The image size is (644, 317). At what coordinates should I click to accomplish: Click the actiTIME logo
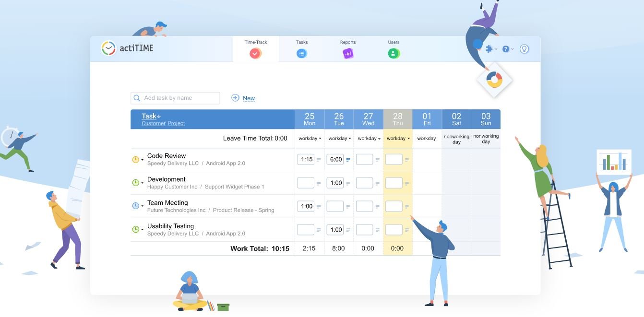tap(127, 48)
